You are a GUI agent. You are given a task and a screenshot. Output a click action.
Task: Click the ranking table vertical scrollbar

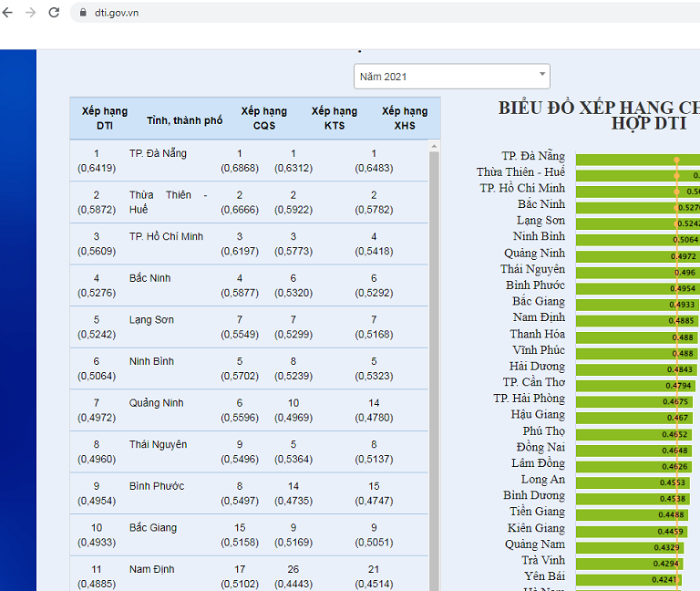tap(434, 365)
